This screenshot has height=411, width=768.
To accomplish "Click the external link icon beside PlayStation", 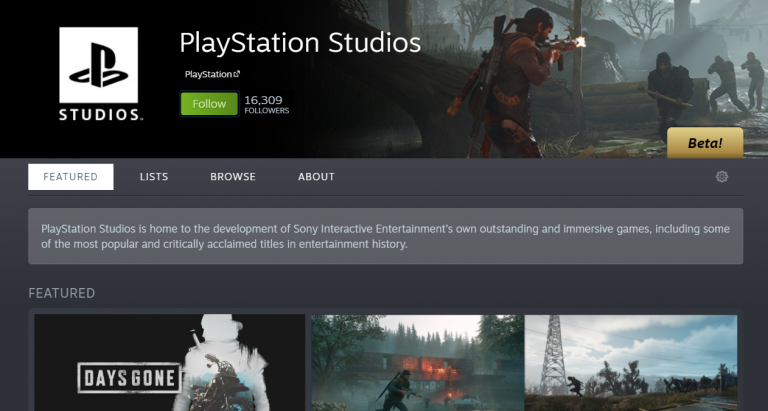I will [237, 74].
